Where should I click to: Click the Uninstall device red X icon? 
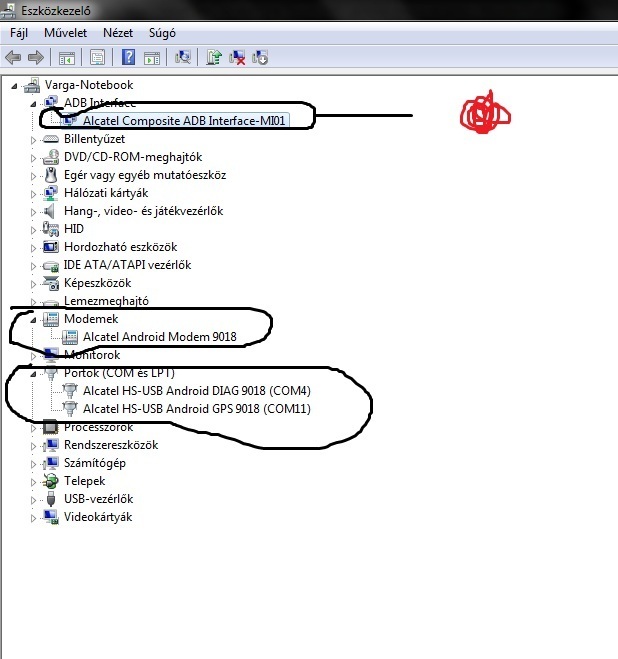[237, 58]
